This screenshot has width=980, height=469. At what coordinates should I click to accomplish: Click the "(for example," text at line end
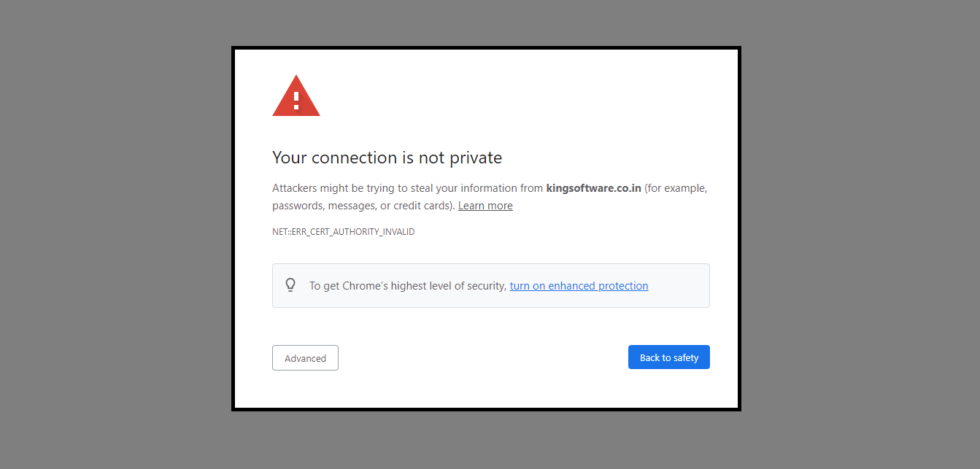[x=676, y=188]
